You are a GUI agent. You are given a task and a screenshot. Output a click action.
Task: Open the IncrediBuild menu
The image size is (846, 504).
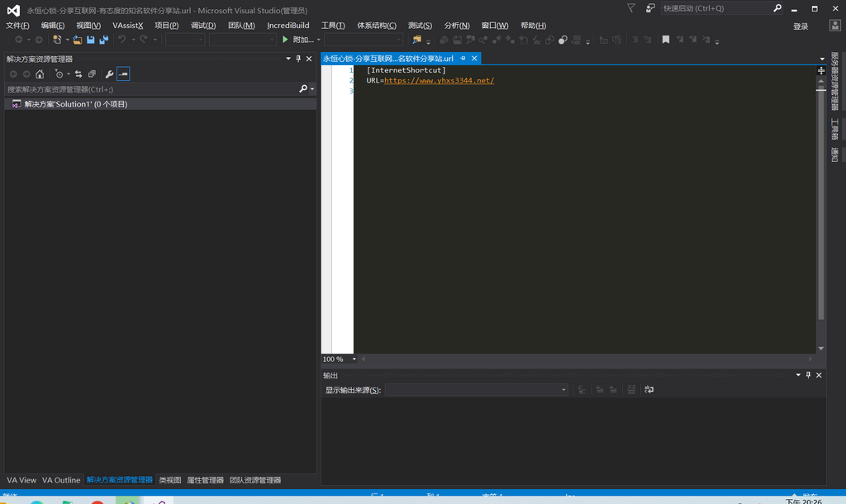(x=288, y=26)
